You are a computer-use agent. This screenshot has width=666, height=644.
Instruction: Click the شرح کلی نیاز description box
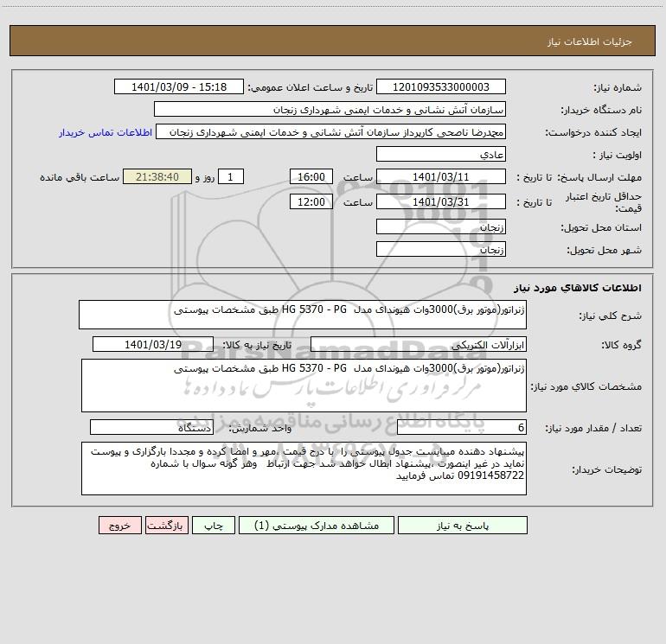click(x=303, y=315)
